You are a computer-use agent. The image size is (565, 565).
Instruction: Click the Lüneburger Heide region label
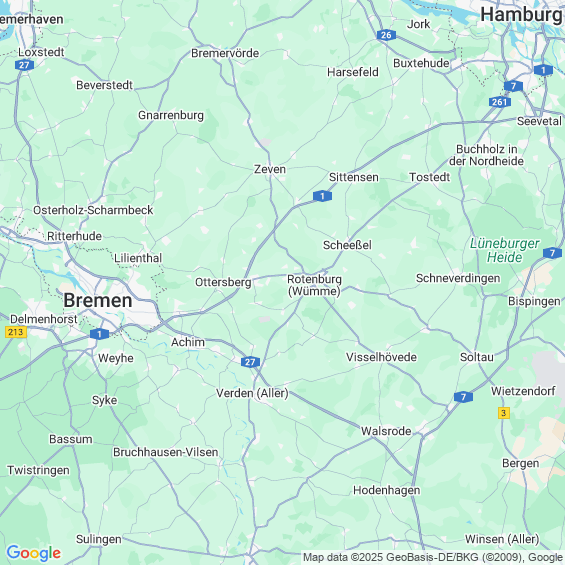click(504, 250)
